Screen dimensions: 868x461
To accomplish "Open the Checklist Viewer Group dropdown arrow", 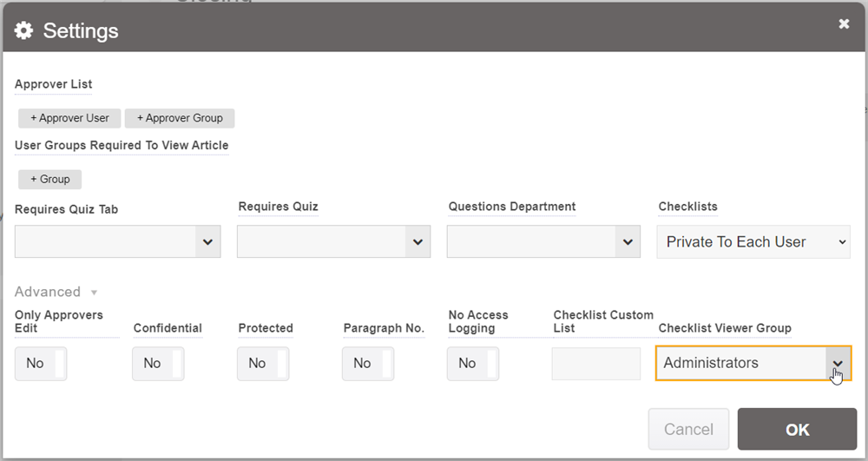I will (x=838, y=364).
